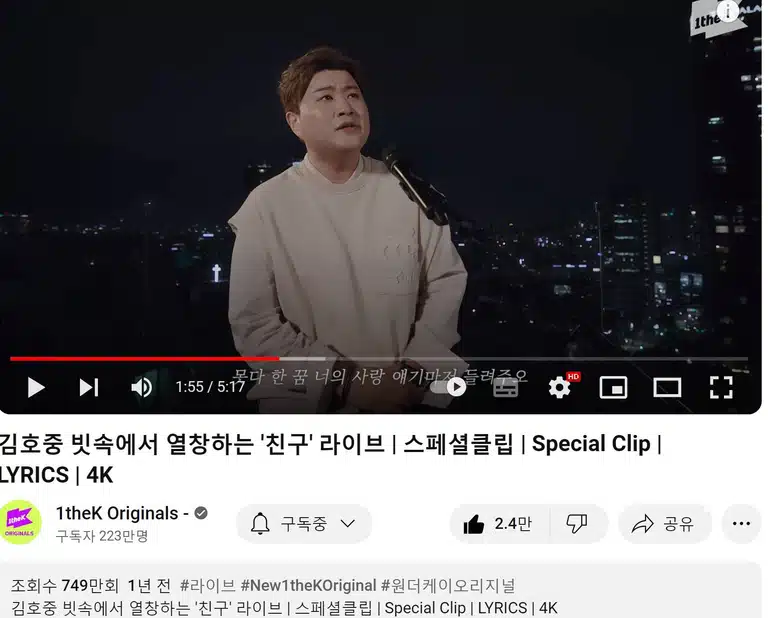Click the #라이브 hashtag
Viewport: 768px width, 618px height.
208,585
